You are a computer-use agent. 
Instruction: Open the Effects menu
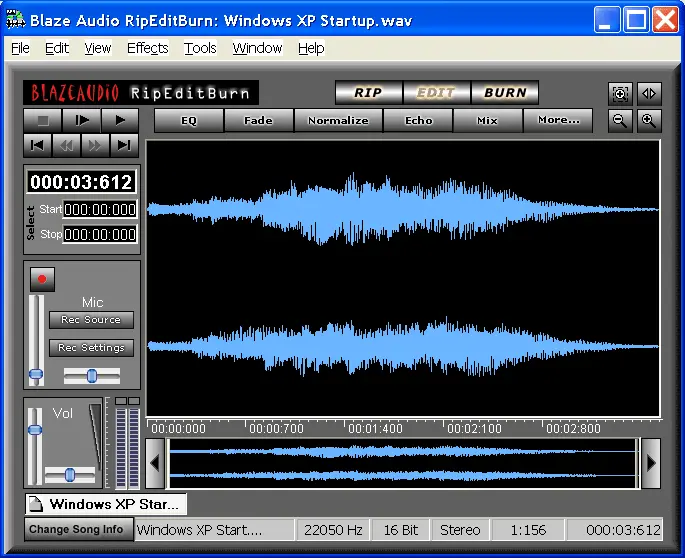pos(148,48)
